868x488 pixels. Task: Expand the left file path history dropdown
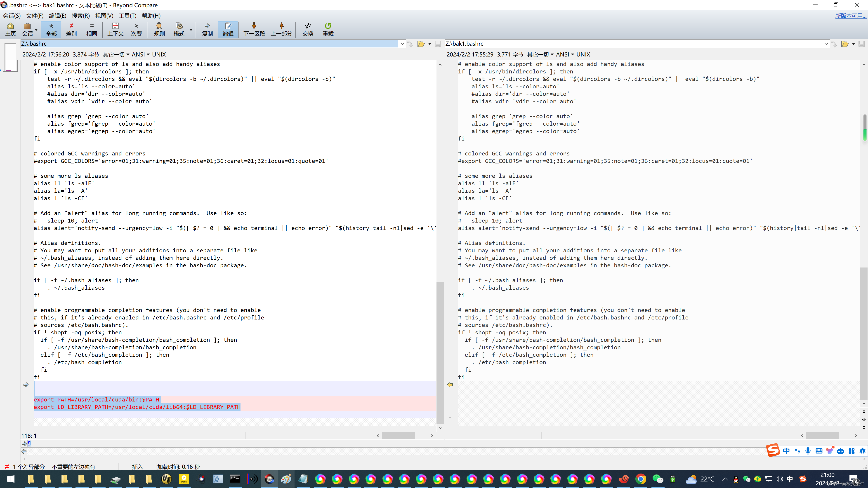tap(402, 44)
